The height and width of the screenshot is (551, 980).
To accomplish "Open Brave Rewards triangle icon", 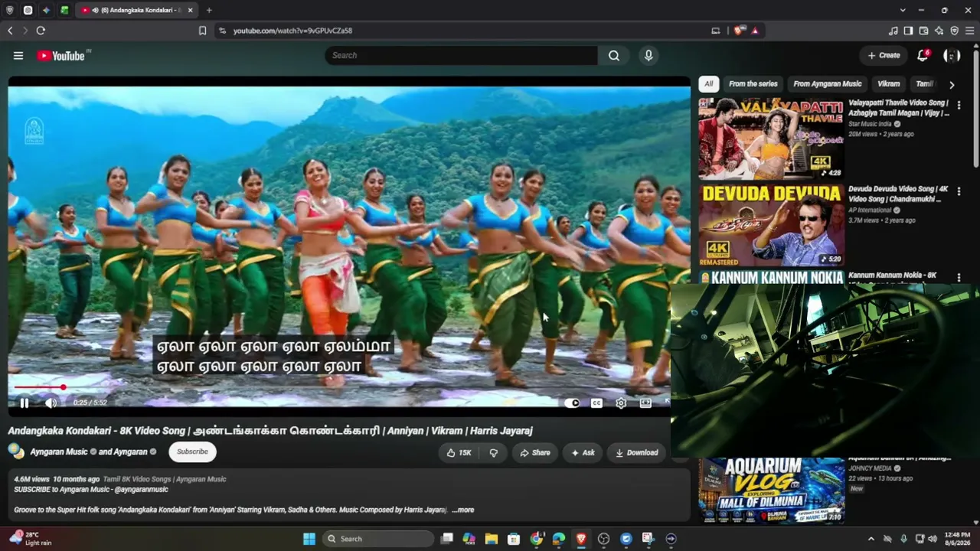I will click(x=755, y=31).
